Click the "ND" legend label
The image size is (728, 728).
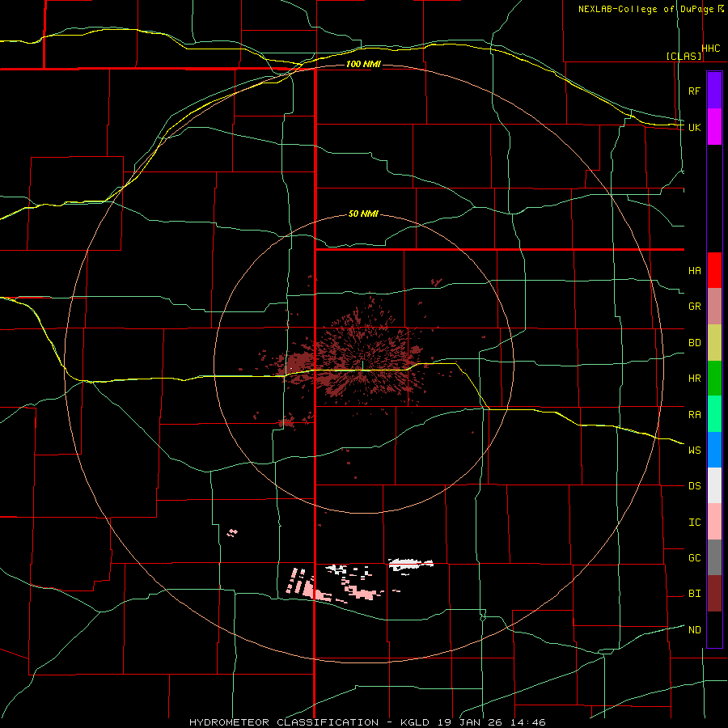pyautogui.click(x=695, y=630)
